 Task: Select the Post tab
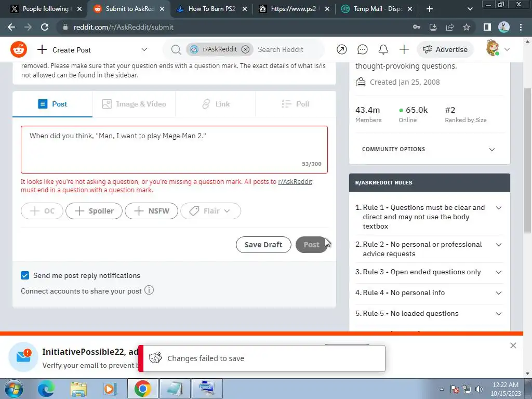pos(52,104)
